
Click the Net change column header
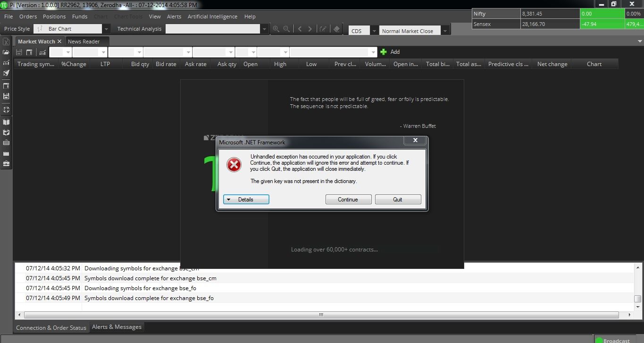point(552,64)
